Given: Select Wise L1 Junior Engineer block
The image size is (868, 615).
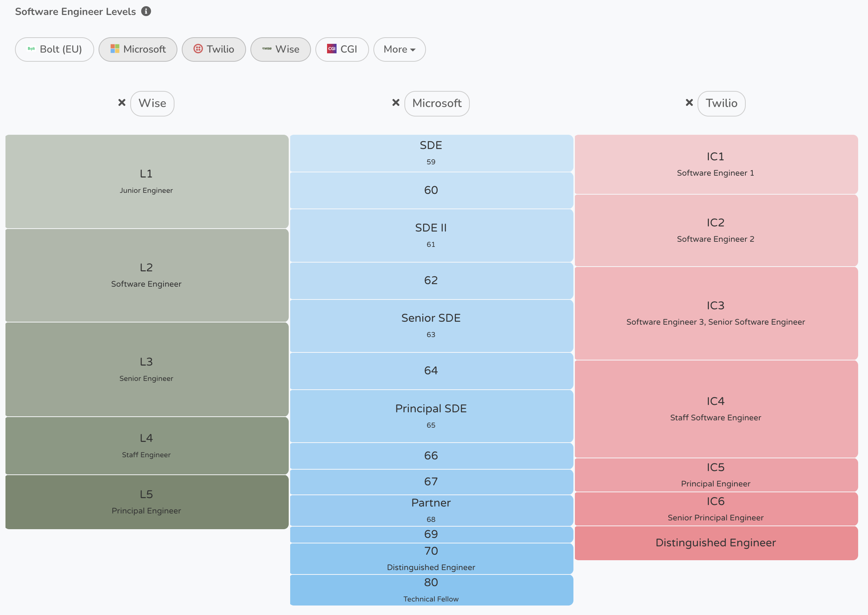Looking at the screenshot, I should (x=147, y=182).
